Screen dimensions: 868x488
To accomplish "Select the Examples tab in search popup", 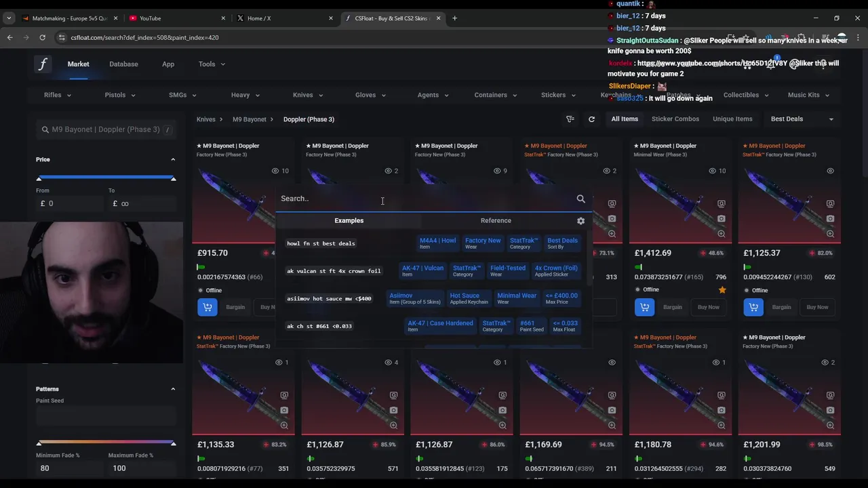I will pyautogui.click(x=349, y=220).
